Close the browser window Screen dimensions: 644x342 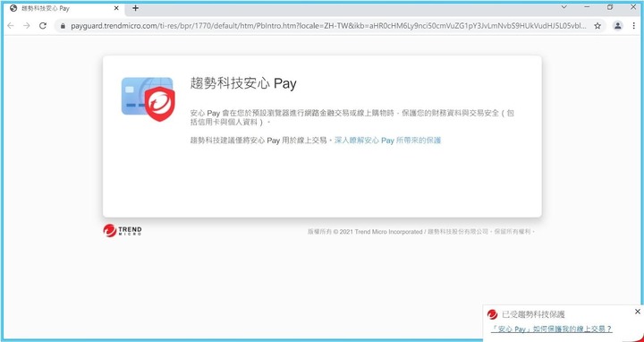633,7
